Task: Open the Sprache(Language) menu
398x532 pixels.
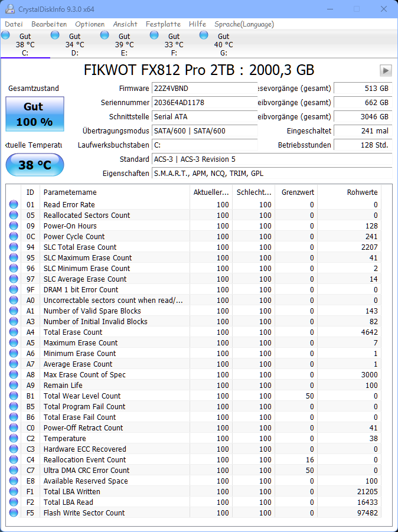Action: coord(244,24)
